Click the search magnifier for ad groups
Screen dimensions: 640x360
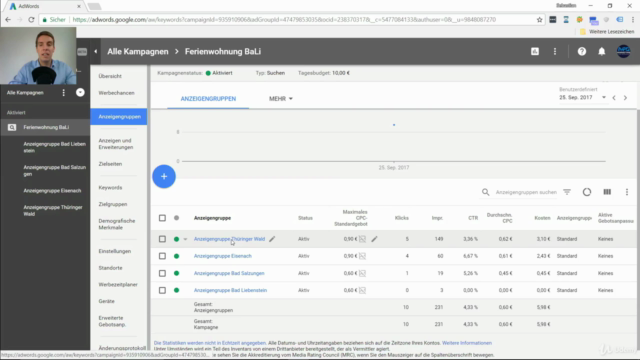click(x=485, y=192)
